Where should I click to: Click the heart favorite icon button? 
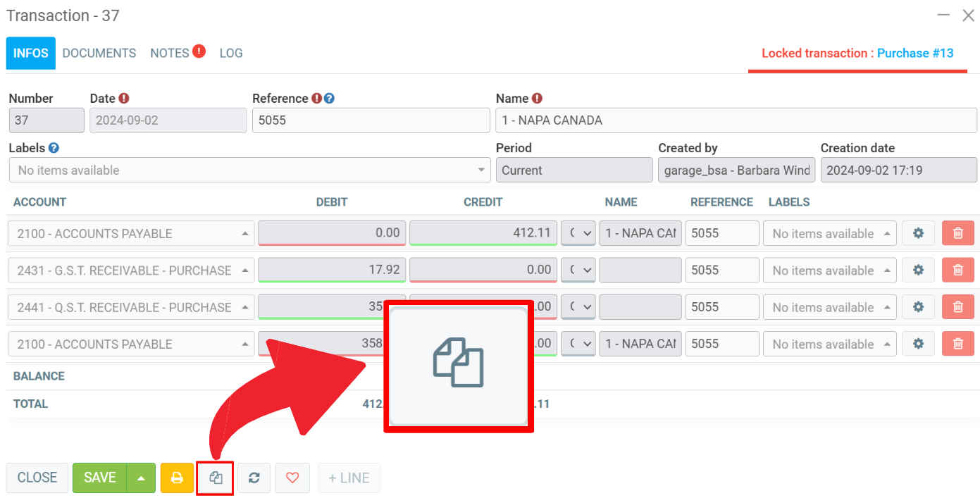click(292, 478)
